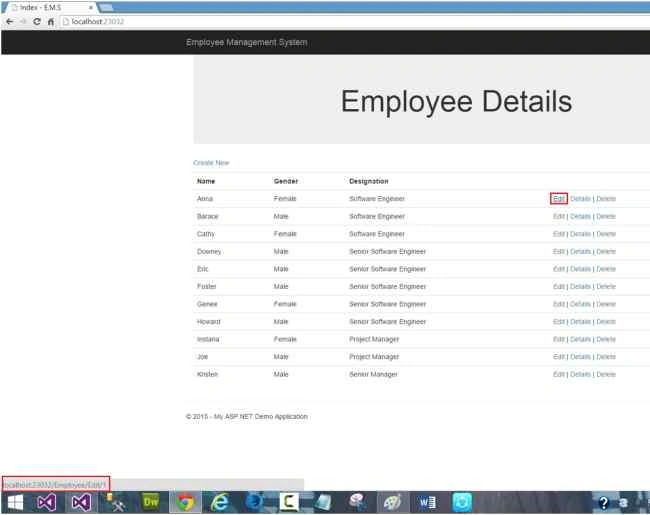Delete the Foster employee row
The height and width of the screenshot is (515, 650).
(x=606, y=287)
